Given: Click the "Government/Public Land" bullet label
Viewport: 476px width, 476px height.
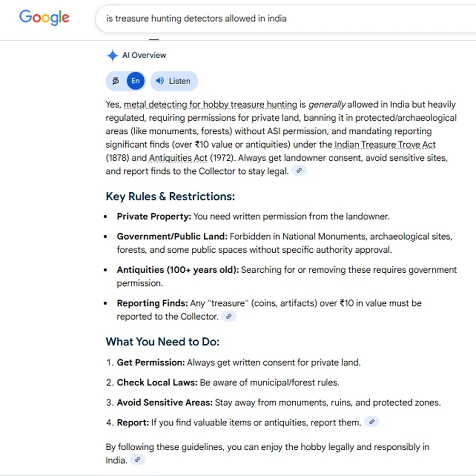Looking at the screenshot, I should point(172,237).
